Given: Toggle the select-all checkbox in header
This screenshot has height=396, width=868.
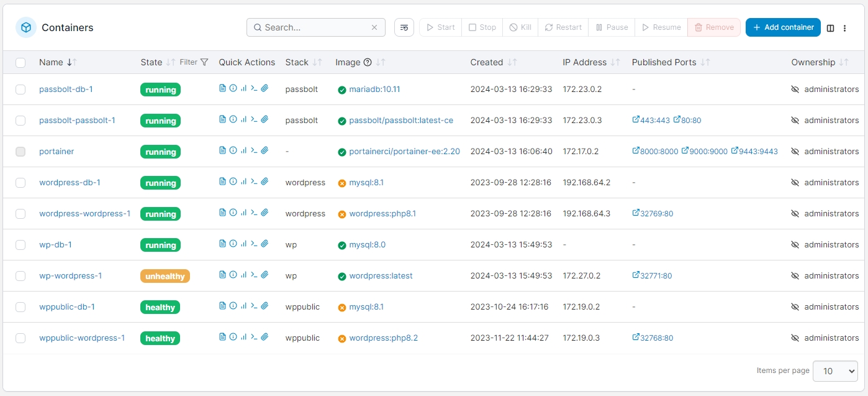Looking at the screenshot, I should 20,62.
